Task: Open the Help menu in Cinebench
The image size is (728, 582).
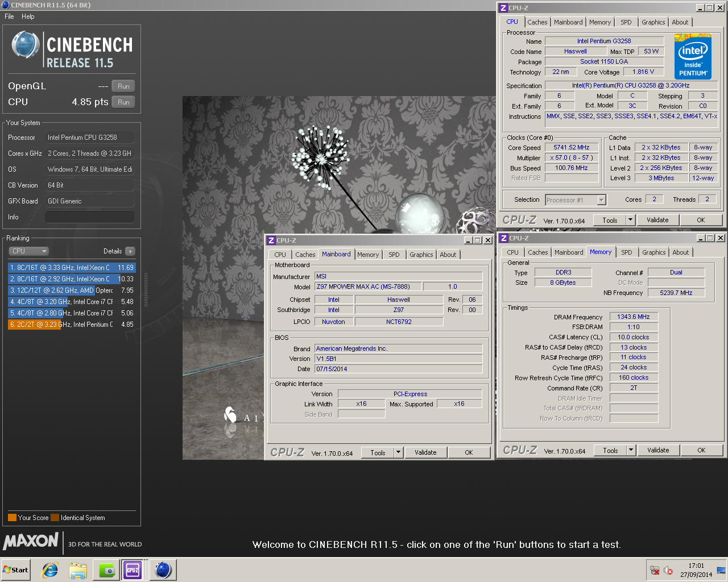Action: point(28,16)
